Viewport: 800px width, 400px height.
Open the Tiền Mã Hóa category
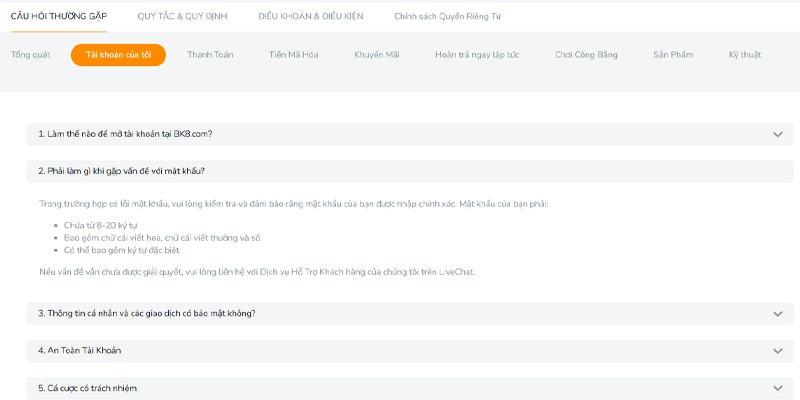[x=294, y=55]
